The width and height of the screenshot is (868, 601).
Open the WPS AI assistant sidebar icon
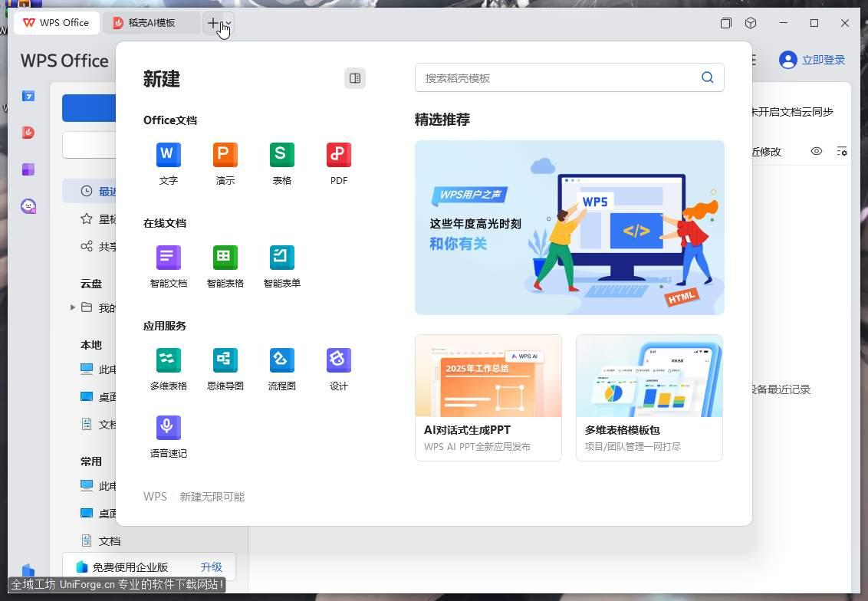pyautogui.click(x=28, y=206)
